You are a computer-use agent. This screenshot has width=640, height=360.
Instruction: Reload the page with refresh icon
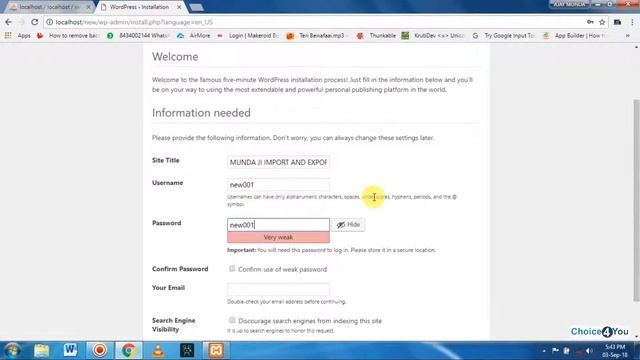click(35, 22)
